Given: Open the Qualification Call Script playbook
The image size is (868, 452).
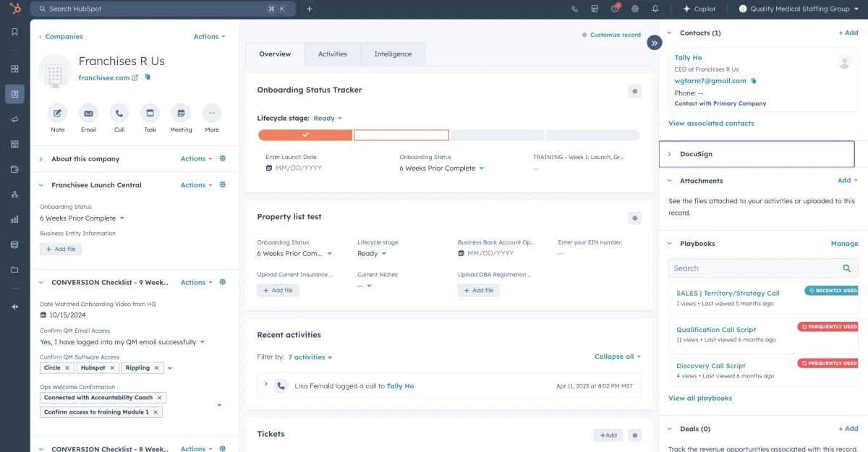Looking at the screenshot, I should [716, 330].
